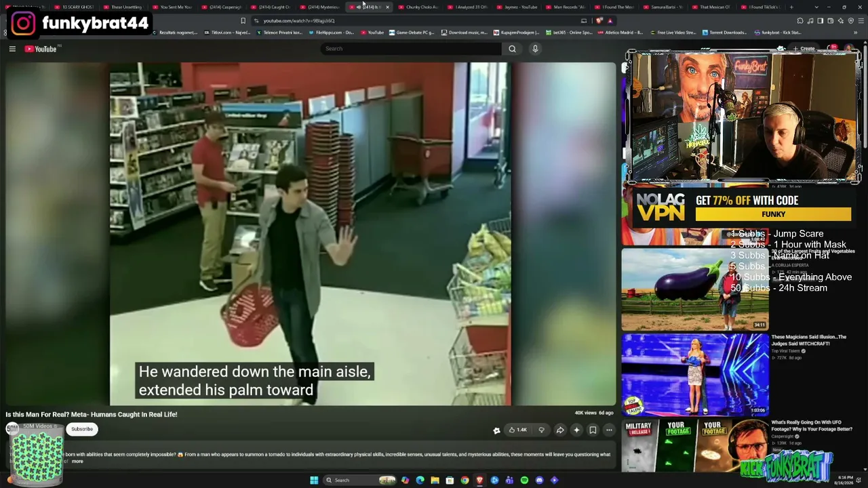Open Spotify from the taskbar
The width and height of the screenshot is (868, 488).
pyautogui.click(x=524, y=481)
